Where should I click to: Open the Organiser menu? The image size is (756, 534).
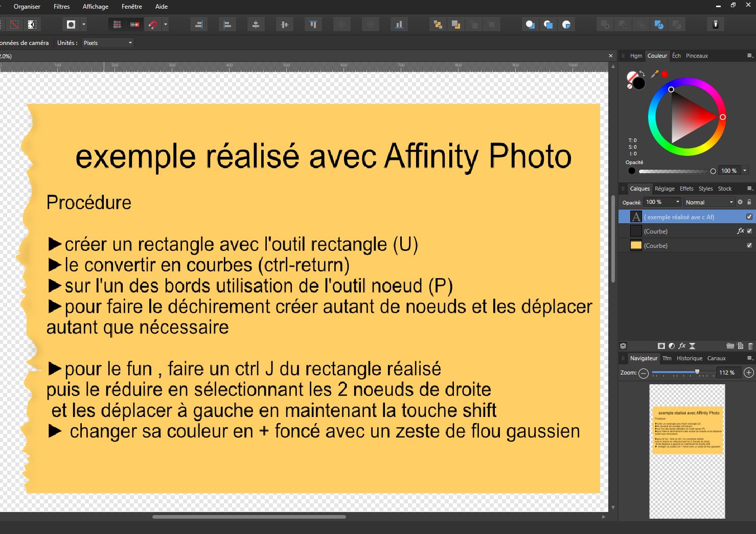(x=27, y=7)
